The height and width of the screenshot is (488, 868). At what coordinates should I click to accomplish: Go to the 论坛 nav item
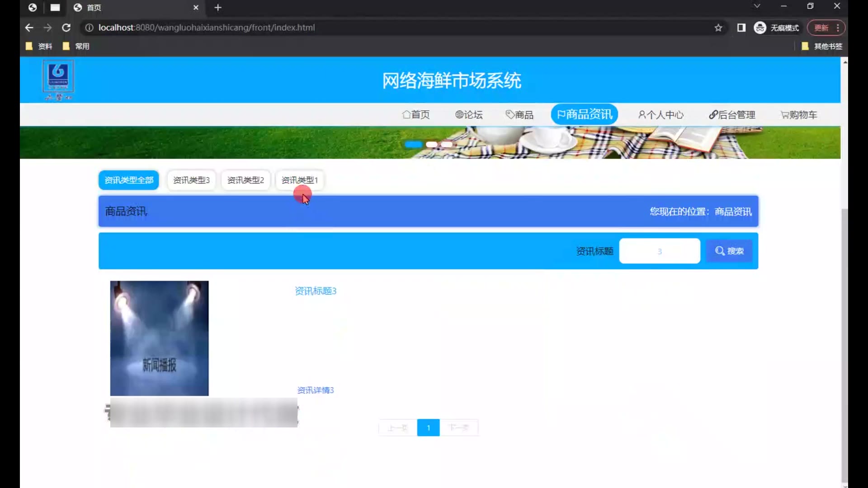point(469,115)
